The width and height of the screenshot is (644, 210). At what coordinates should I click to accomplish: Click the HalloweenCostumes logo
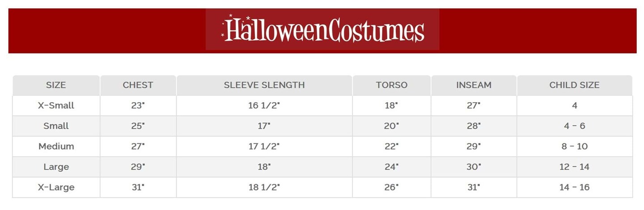coord(322,29)
